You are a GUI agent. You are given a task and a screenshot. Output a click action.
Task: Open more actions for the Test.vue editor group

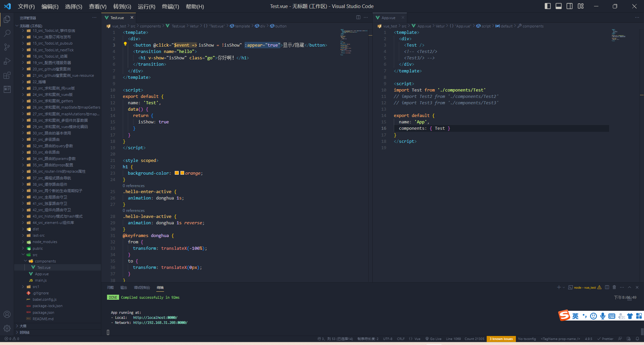[366, 17]
